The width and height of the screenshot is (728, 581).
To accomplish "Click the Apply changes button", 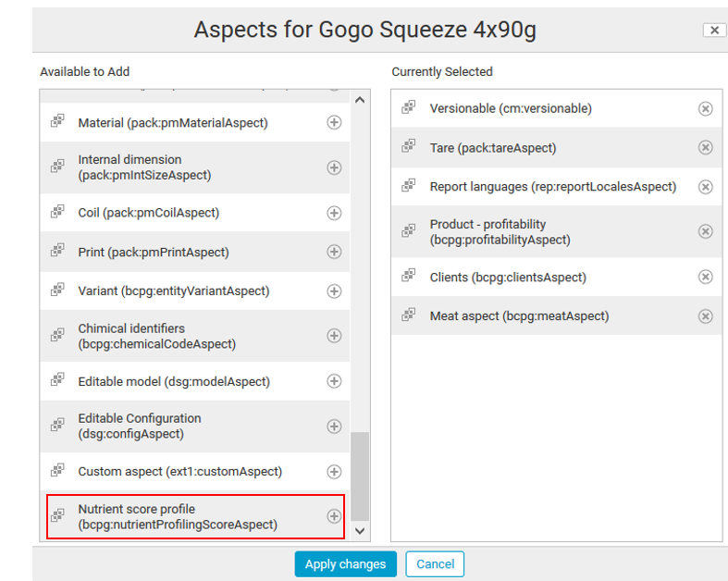I will pyautogui.click(x=345, y=564).
